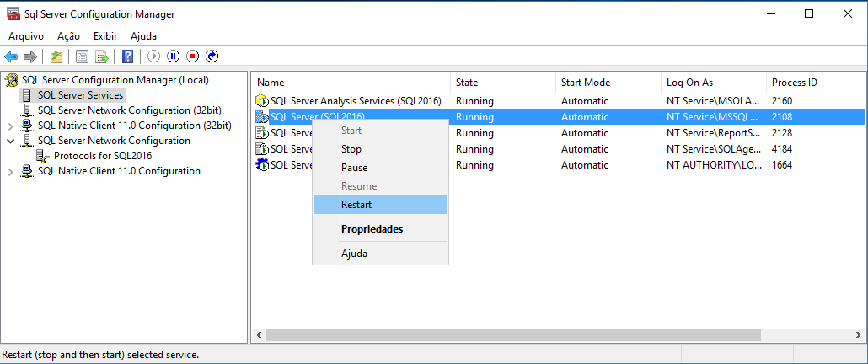Viewport: 868px width, 364px height.
Task: Click the Process ID 2160 cell
Action: point(782,101)
